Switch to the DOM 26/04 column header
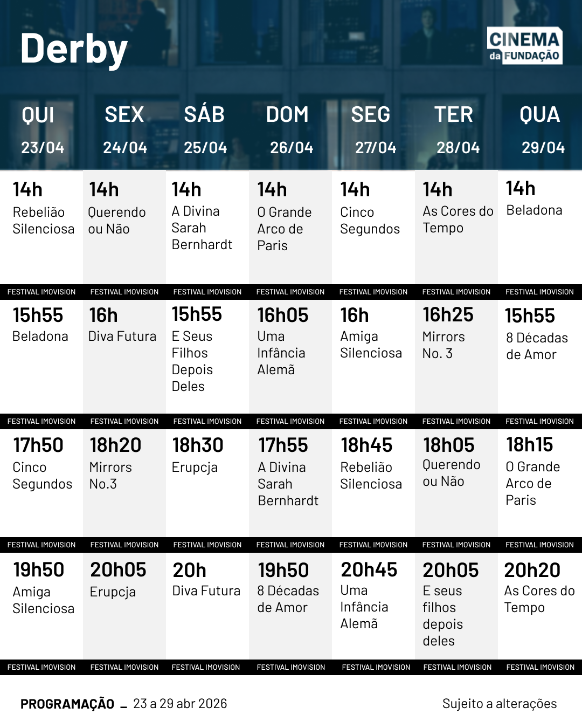Image resolution: width=582 pixels, height=728 pixels. [x=290, y=131]
